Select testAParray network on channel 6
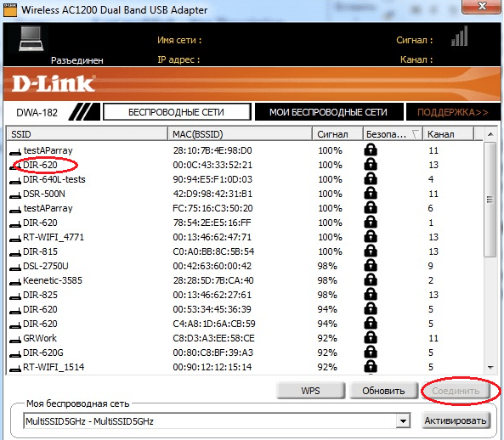 244,208
